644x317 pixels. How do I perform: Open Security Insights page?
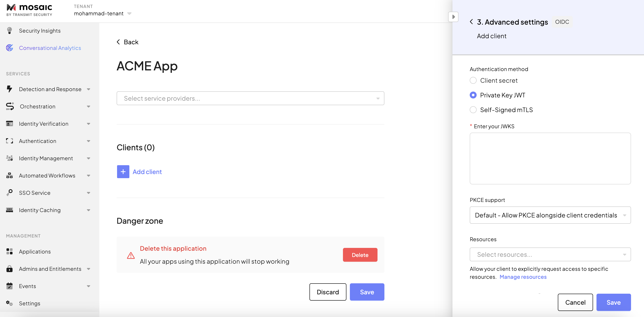40,30
